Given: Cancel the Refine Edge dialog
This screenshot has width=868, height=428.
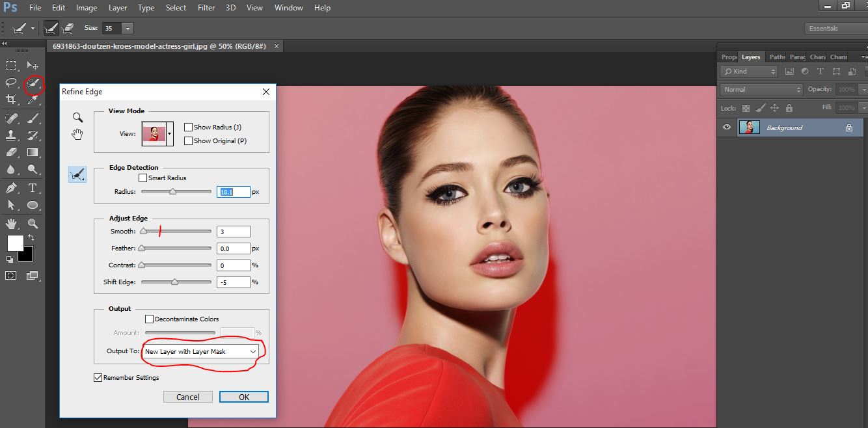Looking at the screenshot, I should [187, 396].
